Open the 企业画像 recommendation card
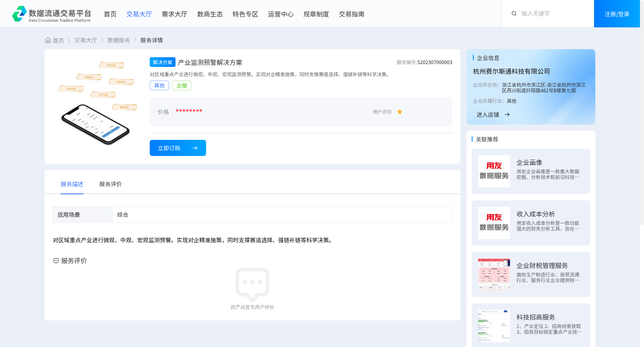Screen dimensions: 644x347 coord(531,171)
